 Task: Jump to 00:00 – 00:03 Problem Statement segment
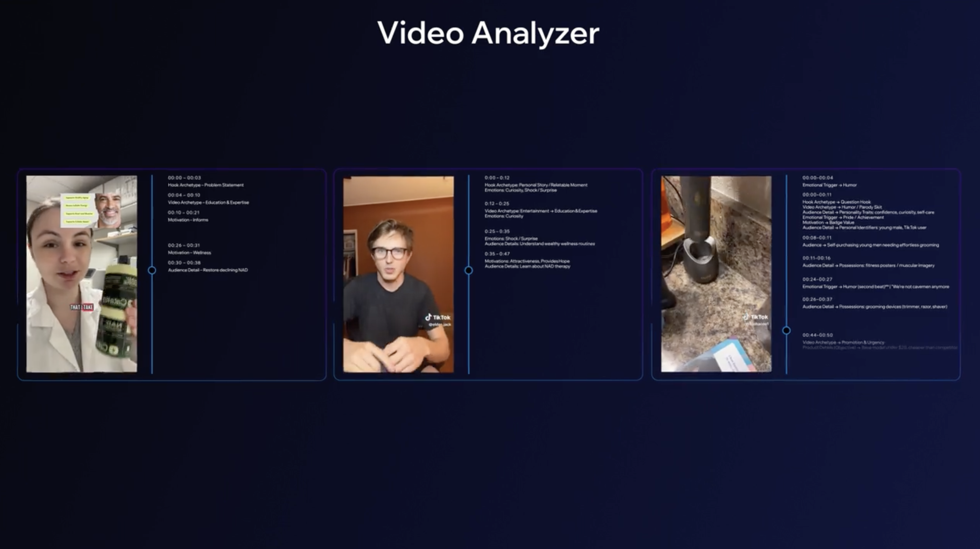pos(206,182)
